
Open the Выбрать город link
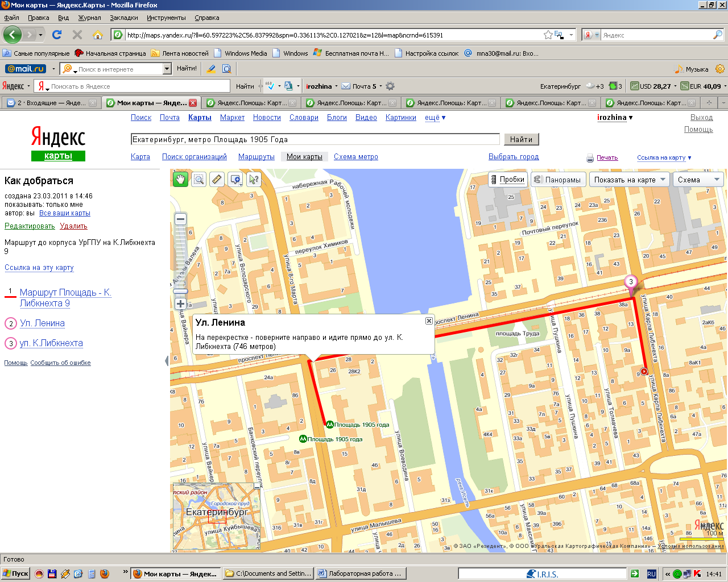tap(514, 157)
